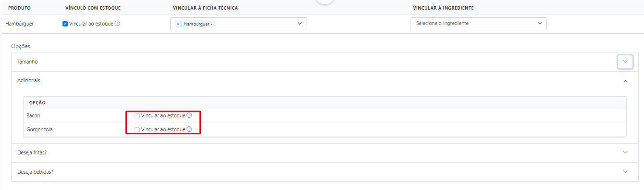Click info icon in the Gorgonzola row
Image resolution: width=644 pixels, height=190 pixels.
pyautogui.click(x=189, y=129)
